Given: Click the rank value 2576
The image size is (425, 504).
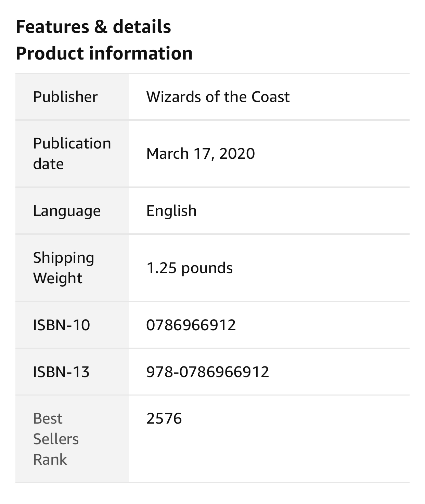Looking at the screenshot, I should coord(164,418).
